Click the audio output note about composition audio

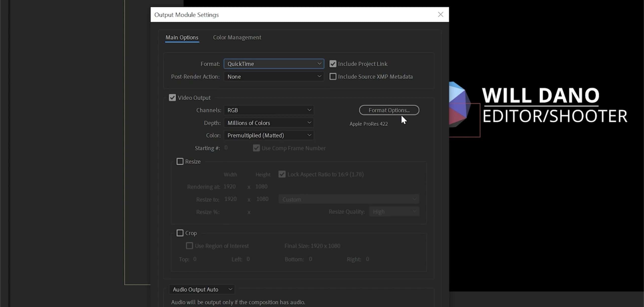238,302
